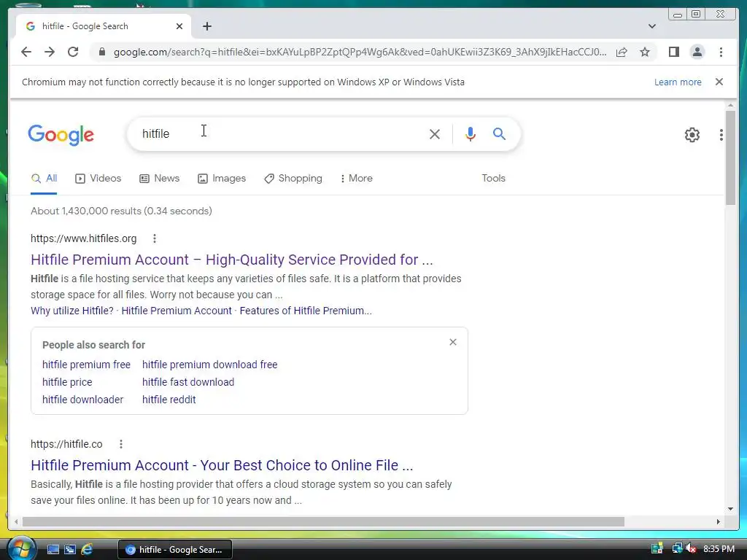
Task: Click the vertical scrollbar thumb
Action: click(x=730, y=157)
